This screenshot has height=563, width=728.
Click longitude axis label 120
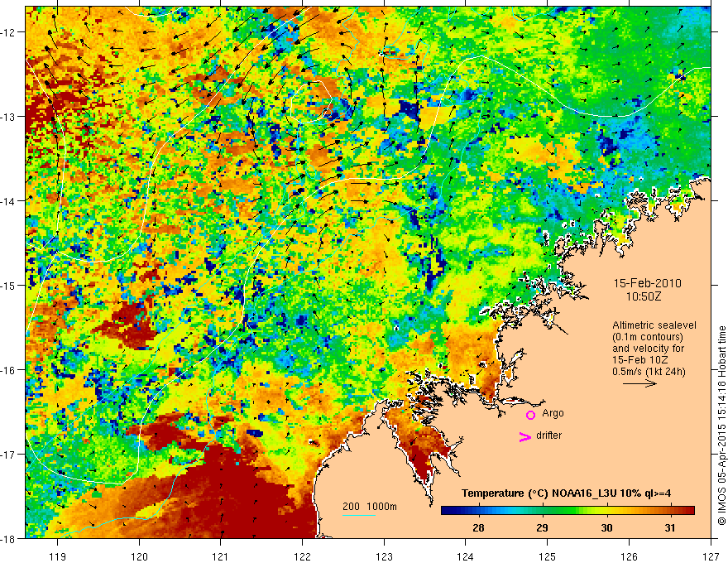[139, 556]
